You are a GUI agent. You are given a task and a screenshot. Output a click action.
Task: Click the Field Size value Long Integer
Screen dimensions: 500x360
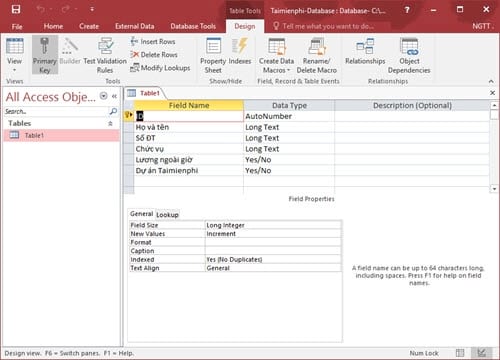tap(273, 225)
